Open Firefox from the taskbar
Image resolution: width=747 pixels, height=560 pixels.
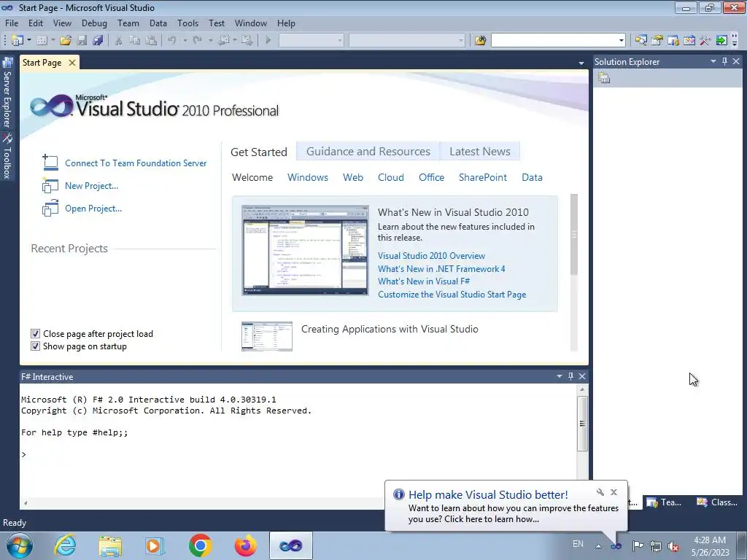245,545
